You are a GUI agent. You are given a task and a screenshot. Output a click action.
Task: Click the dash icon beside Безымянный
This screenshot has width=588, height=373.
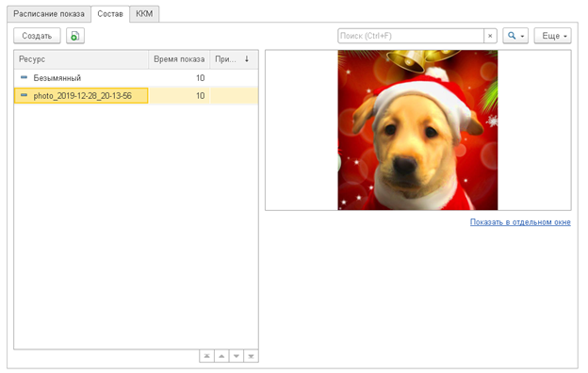pos(24,77)
